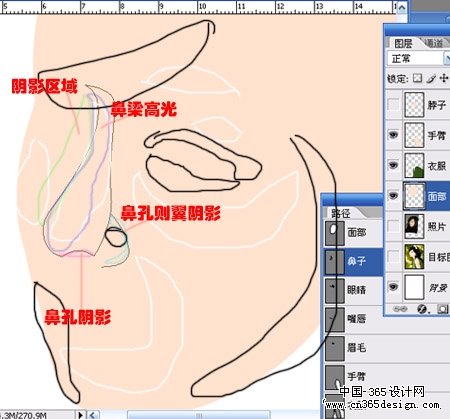Show the 脖子 layer via its visibility box
This screenshot has height=419, width=450.
click(393, 105)
